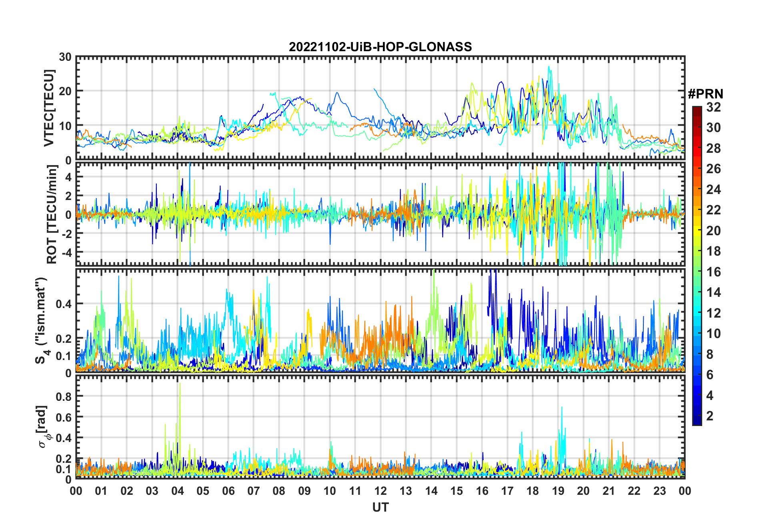The image size is (761, 532).
Task: Click the plot title 20221102-UiB-HOP-GLONASS
Action: point(380,47)
